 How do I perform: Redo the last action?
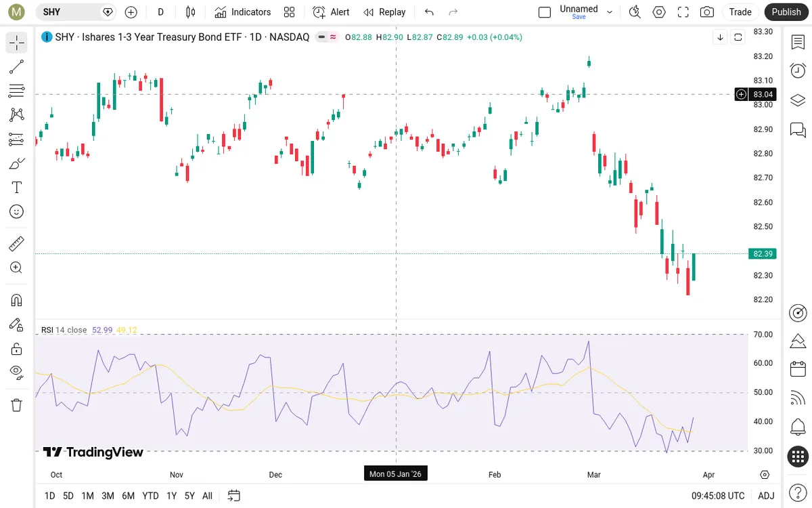click(453, 12)
